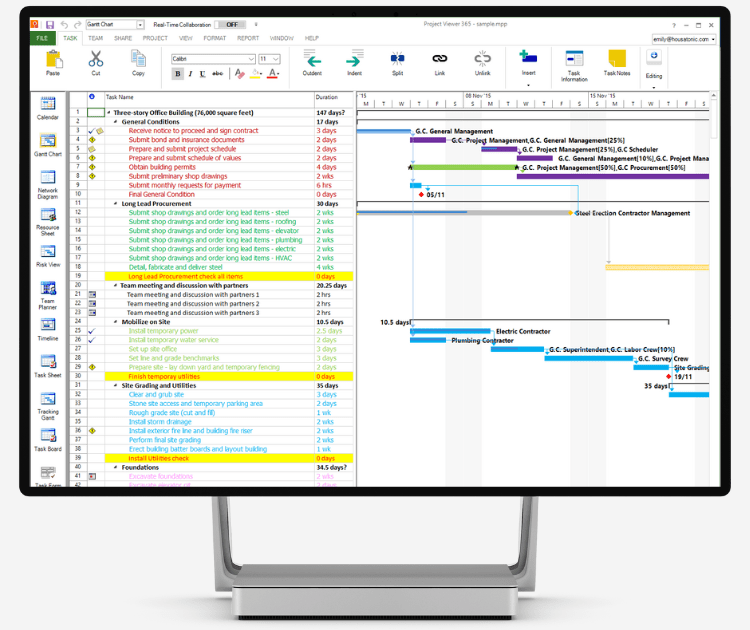Switch to the PROJECT ribbon tab

155,38
